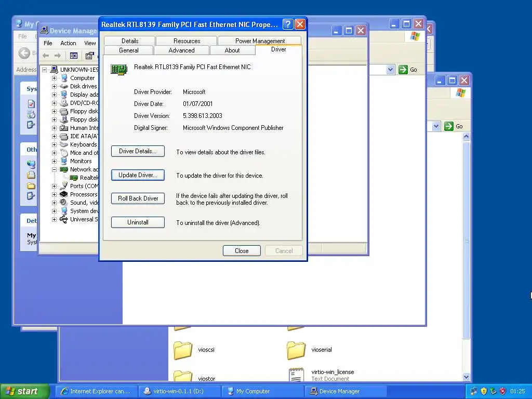Expand the Display adapters tree node
532x399 pixels.
click(54, 95)
